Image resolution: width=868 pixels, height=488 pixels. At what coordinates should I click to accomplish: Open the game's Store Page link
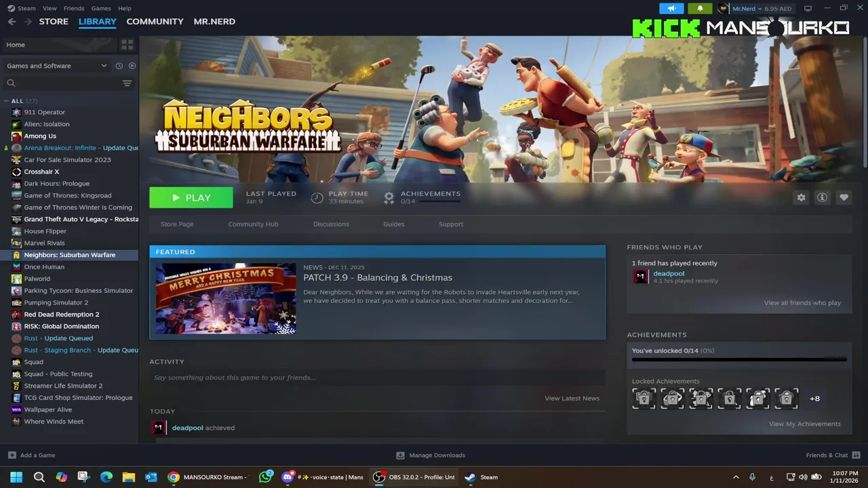pyautogui.click(x=177, y=224)
